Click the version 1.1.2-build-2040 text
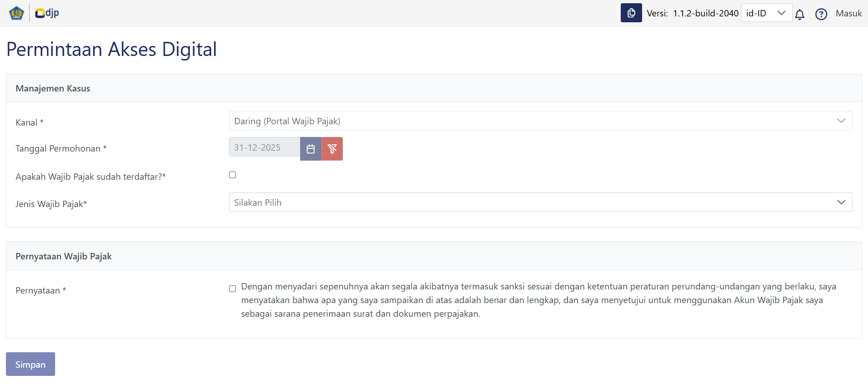This screenshot has width=868, height=390. pos(705,14)
